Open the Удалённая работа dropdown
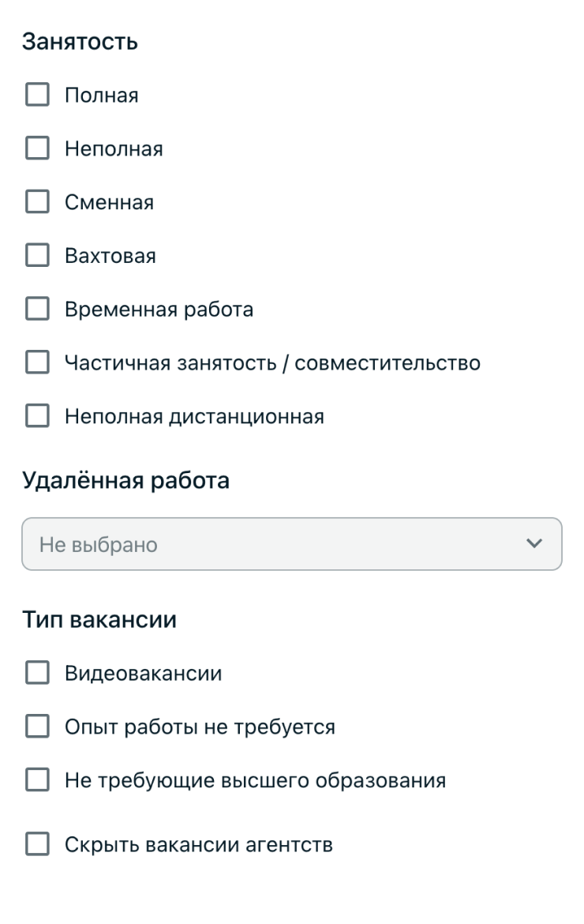The width and height of the screenshot is (584, 924). [x=292, y=544]
